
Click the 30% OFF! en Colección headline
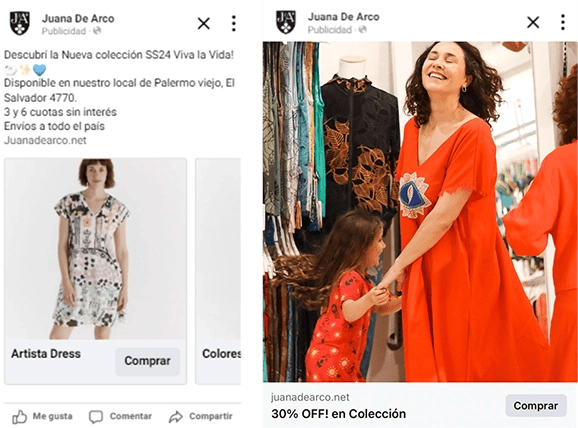(x=338, y=414)
